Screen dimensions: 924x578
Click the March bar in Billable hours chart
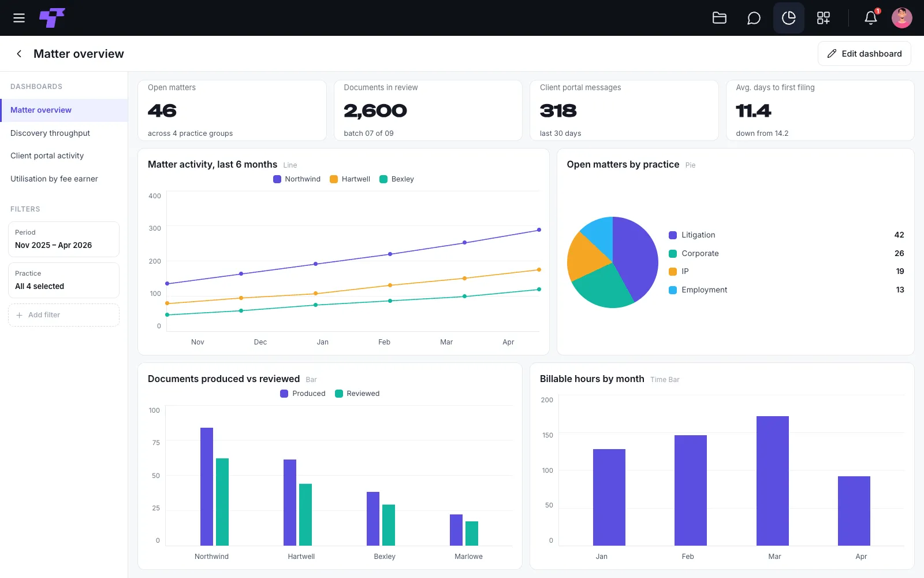coord(773,481)
